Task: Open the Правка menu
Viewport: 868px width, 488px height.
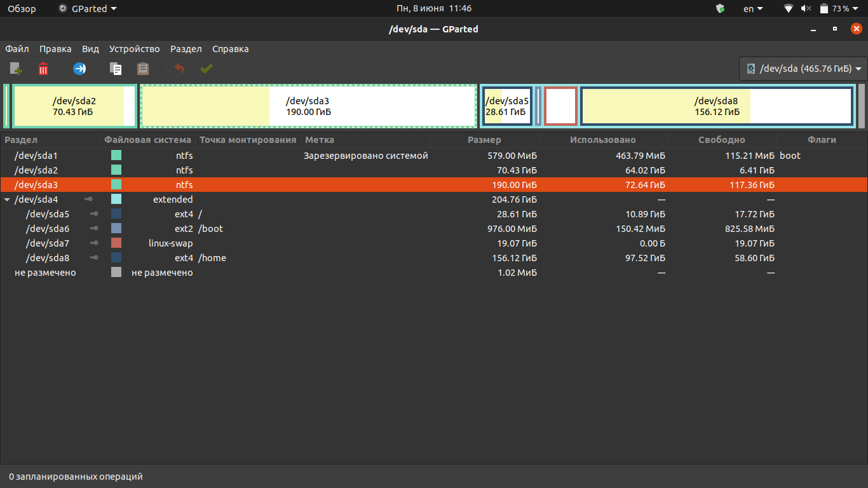Action: point(55,49)
